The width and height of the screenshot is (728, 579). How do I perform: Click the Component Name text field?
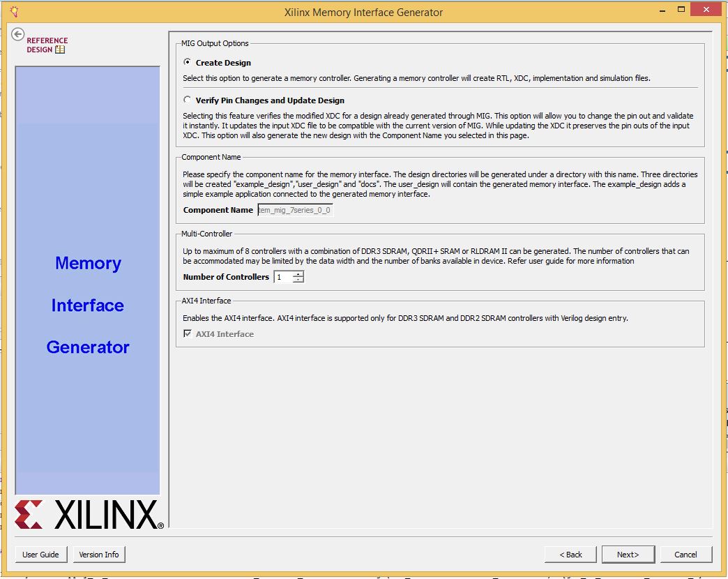[x=295, y=211]
